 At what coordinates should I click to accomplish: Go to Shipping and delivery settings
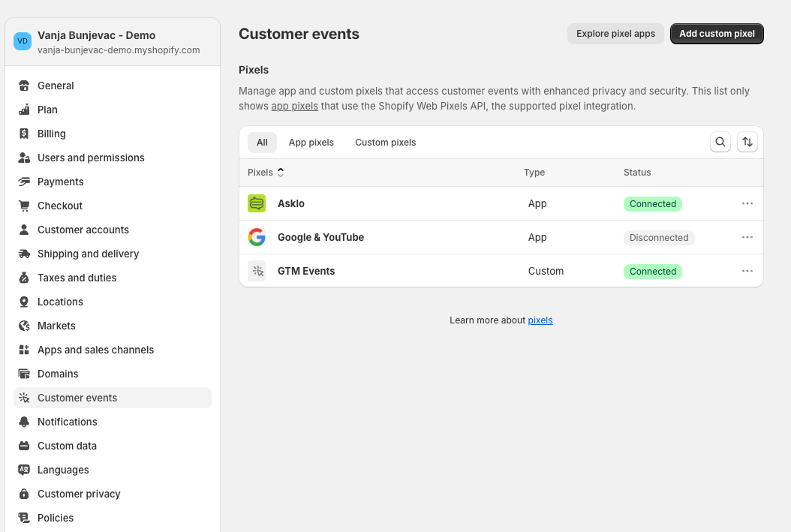pyautogui.click(x=88, y=254)
